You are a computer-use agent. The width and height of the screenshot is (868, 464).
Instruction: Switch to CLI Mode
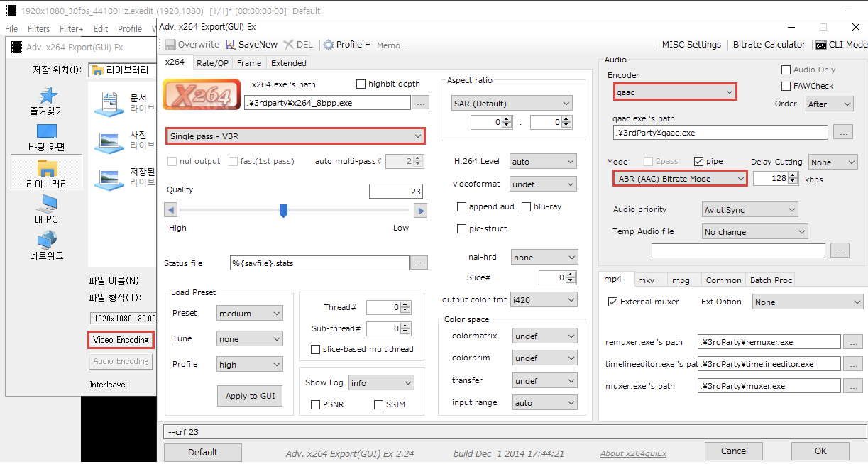(x=840, y=44)
